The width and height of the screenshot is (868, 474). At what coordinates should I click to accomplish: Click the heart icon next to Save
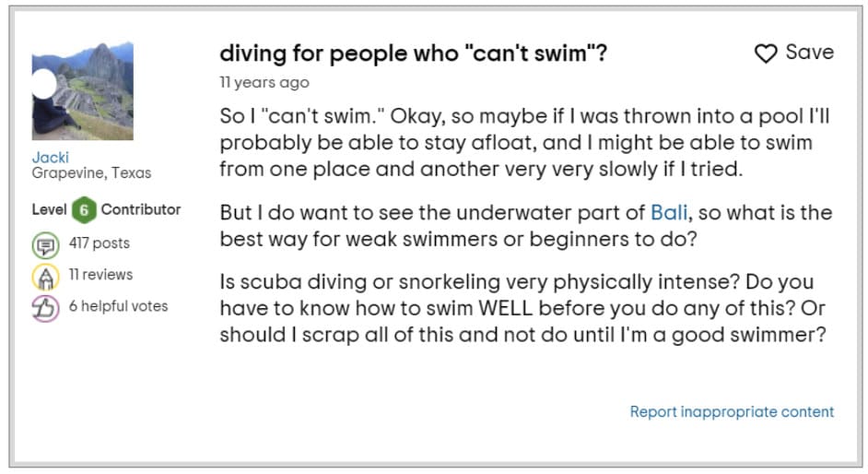point(766,53)
